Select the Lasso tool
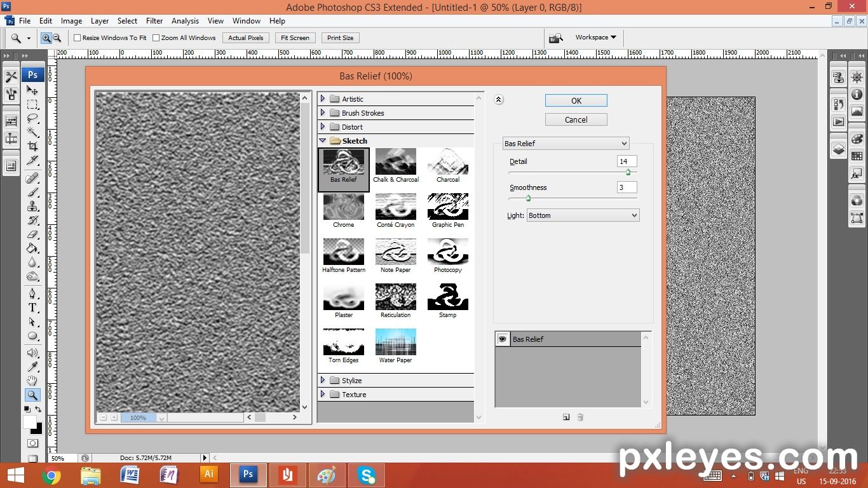Image resolution: width=868 pixels, height=488 pixels. point(32,119)
